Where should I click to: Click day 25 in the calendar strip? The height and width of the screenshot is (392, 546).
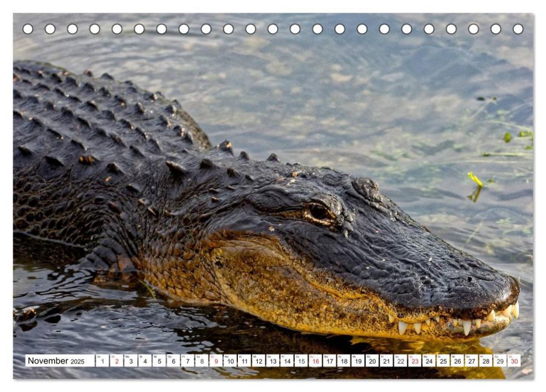point(442,361)
